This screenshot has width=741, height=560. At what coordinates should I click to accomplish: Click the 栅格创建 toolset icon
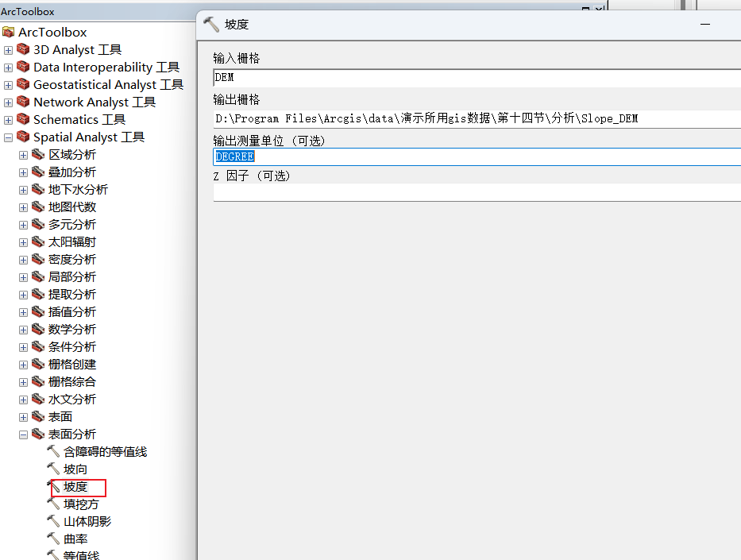pyautogui.click(x=38, y=365)
